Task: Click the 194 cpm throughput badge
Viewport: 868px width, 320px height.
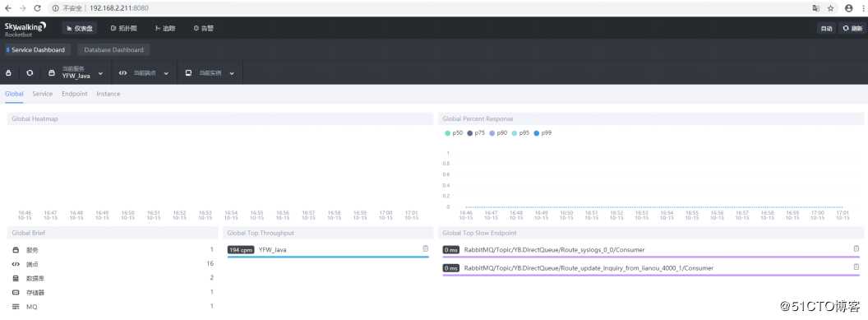Action: [241, 250]
